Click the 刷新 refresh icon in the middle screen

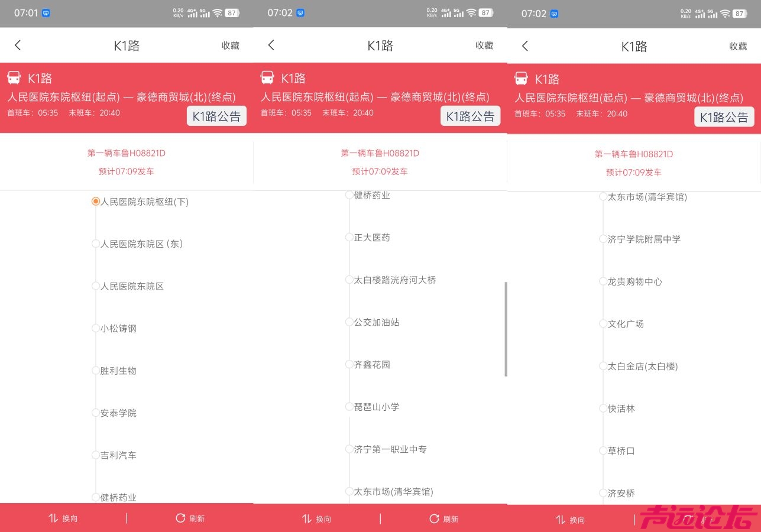[x=434, y=518]
